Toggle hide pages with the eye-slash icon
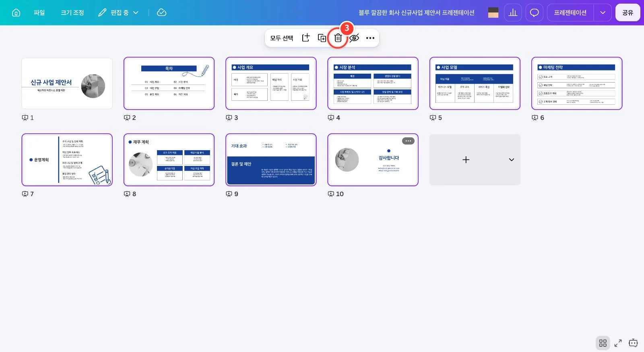Screen dimensions: 644x352 coord(354,38)
